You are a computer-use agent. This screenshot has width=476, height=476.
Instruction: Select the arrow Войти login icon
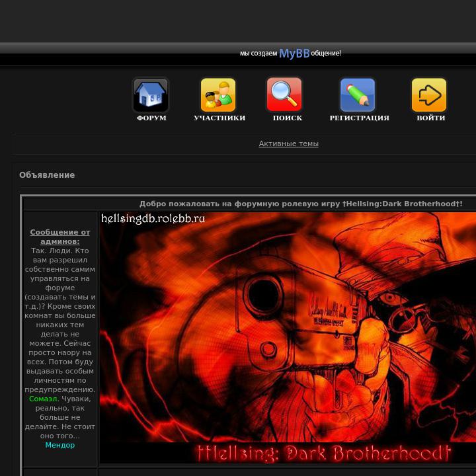tap(429, 95)
